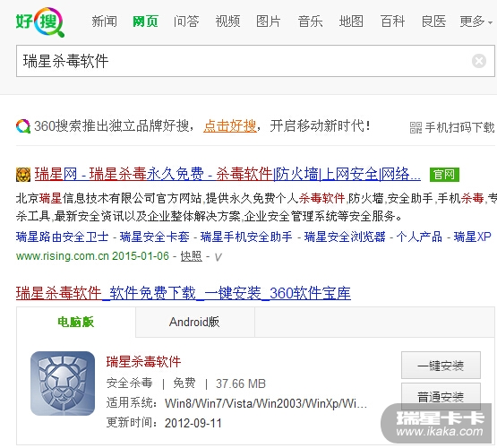Screen dimensions: 497x448
Task: Select the 电脑版 tab
Action: (76, 323)
